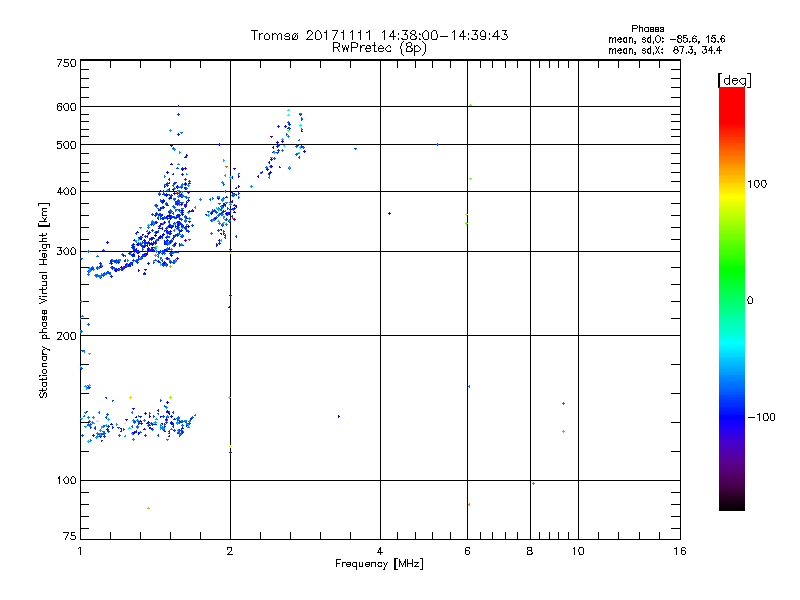
Task: Click the 'Phases' header label
Action: pos(647,29)
